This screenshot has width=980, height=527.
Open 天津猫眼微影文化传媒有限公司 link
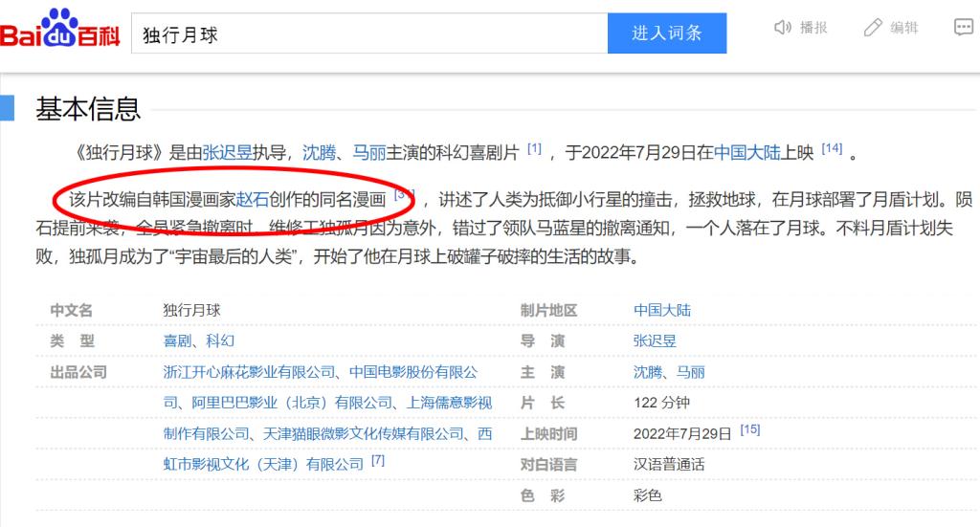[x=363, y=433]
